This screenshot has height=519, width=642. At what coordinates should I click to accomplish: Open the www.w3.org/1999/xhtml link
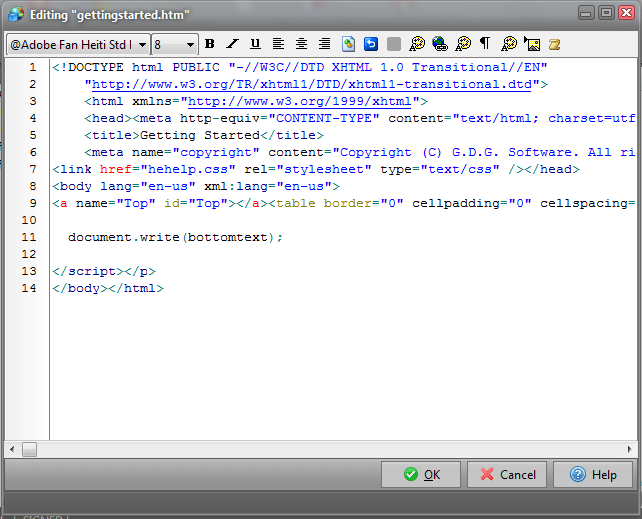point(299,101)
